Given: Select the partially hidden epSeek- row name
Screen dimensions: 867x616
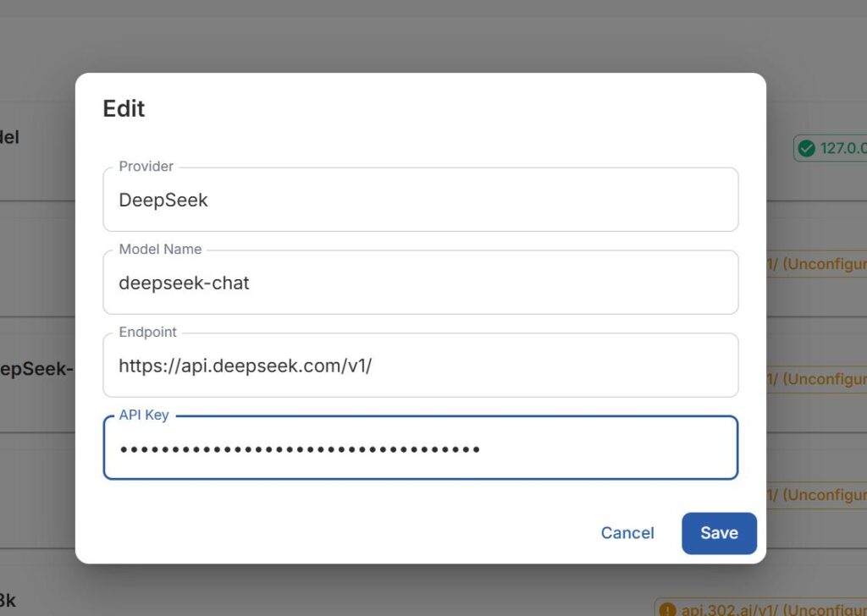Looking at the screenshot, I should click(x=36, y=369).
